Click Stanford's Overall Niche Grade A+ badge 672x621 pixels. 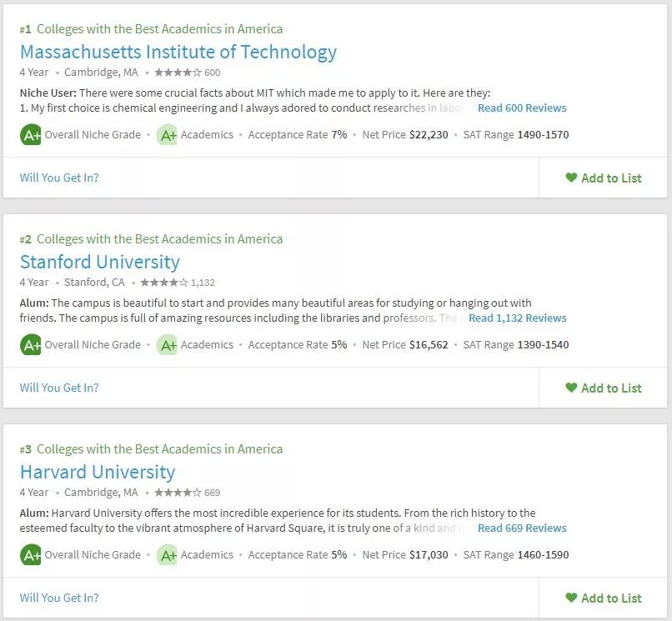(31, 344)
